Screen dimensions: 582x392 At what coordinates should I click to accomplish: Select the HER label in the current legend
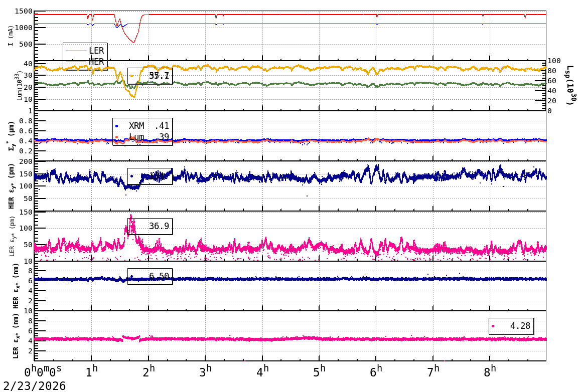coord(96,62)
